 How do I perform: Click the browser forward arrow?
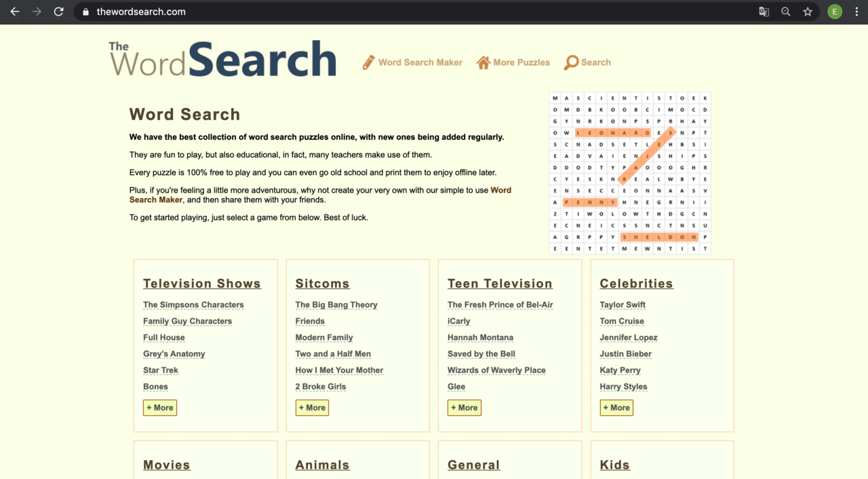coord(37,12)
